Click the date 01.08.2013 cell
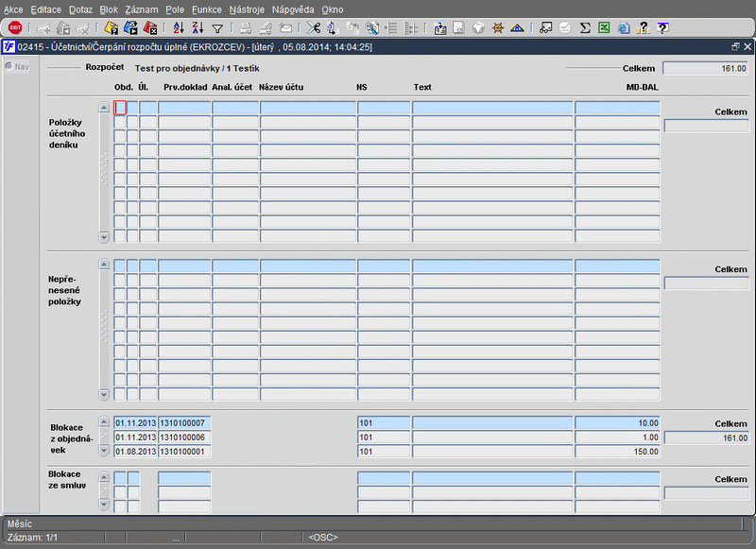The image size is (756, 549). (135, 452)
